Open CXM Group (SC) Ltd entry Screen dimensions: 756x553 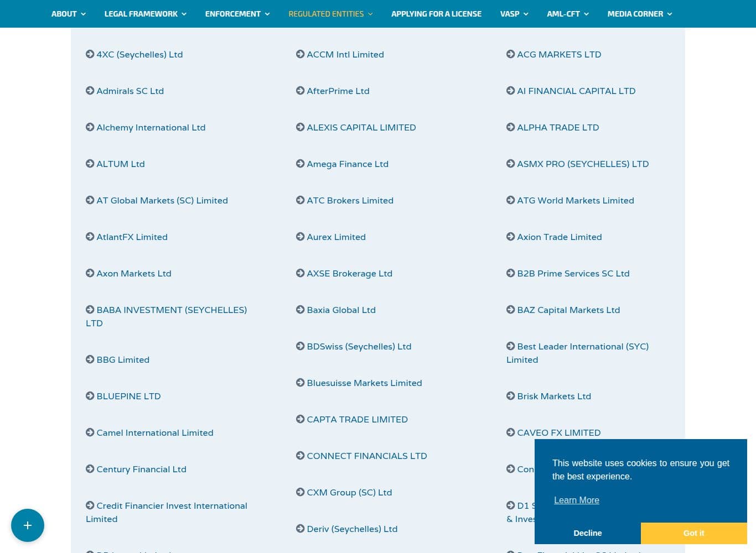pos(349,492)
